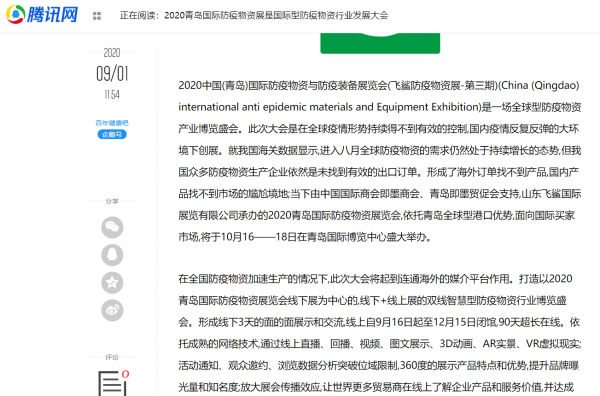This screenshot has width=600, height=396.
Task: Open the grid menu icon beside logo
Action: click(97, 16)
